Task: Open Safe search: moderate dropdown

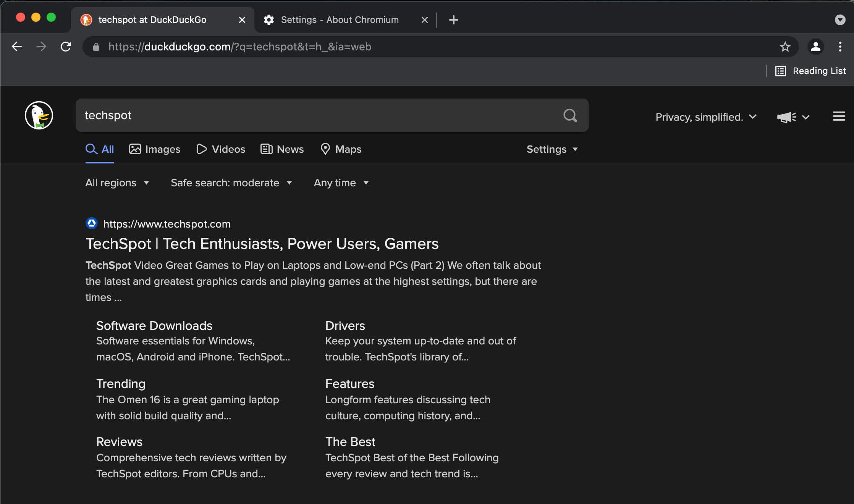Action: [231, 183]
